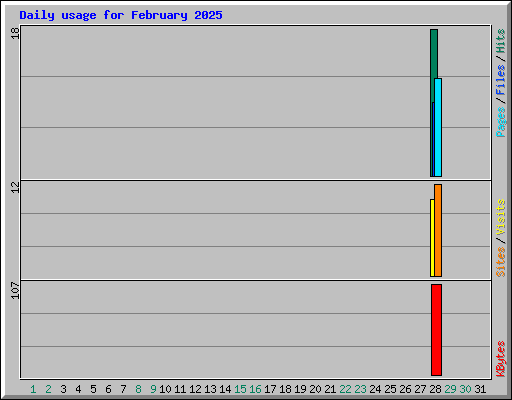Click day label '26' on the x-axis
This screenshot has height=400, width=512.
point(405,389)
